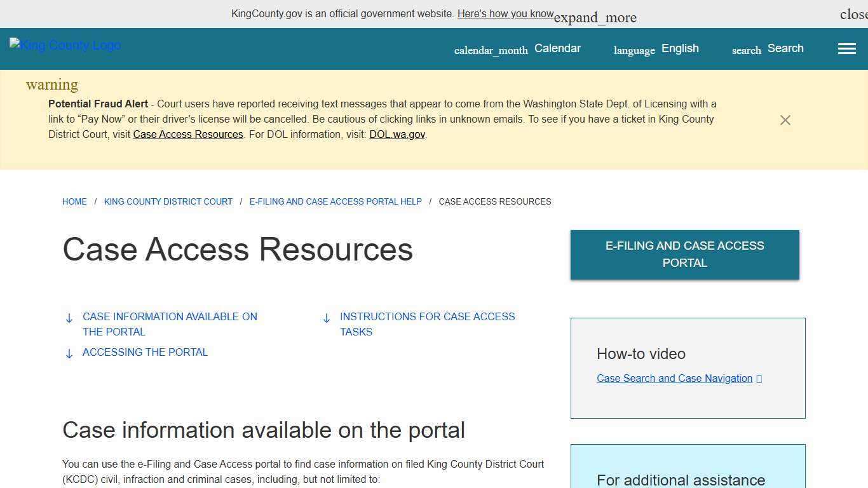Image resolution: width=868 pixels, height=488 pixels.
Task: Open the E-FILING AND CASE ACCESS PORTAL
Action: point(684,254)
